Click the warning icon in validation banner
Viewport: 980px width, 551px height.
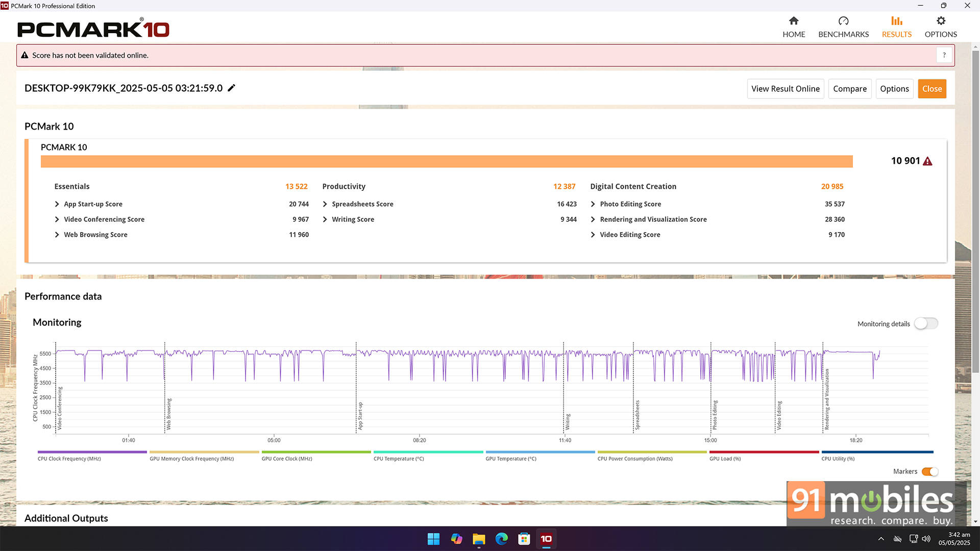24,55
